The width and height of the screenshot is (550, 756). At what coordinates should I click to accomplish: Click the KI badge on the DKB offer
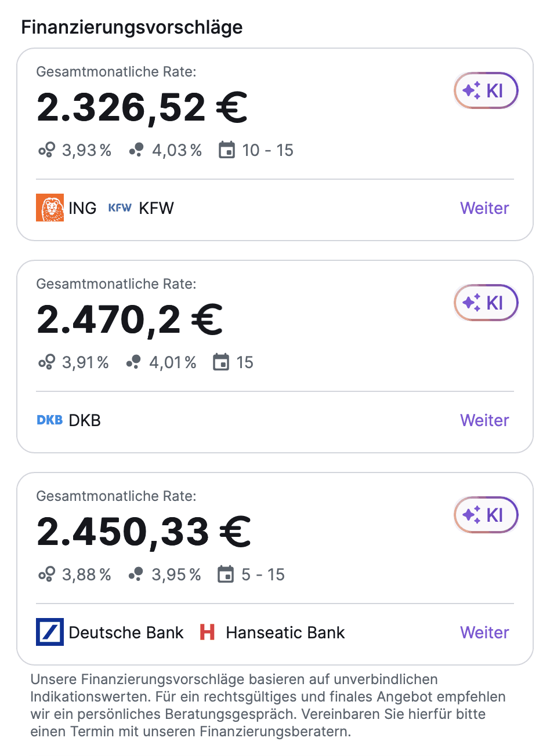(x=486, y=303)
